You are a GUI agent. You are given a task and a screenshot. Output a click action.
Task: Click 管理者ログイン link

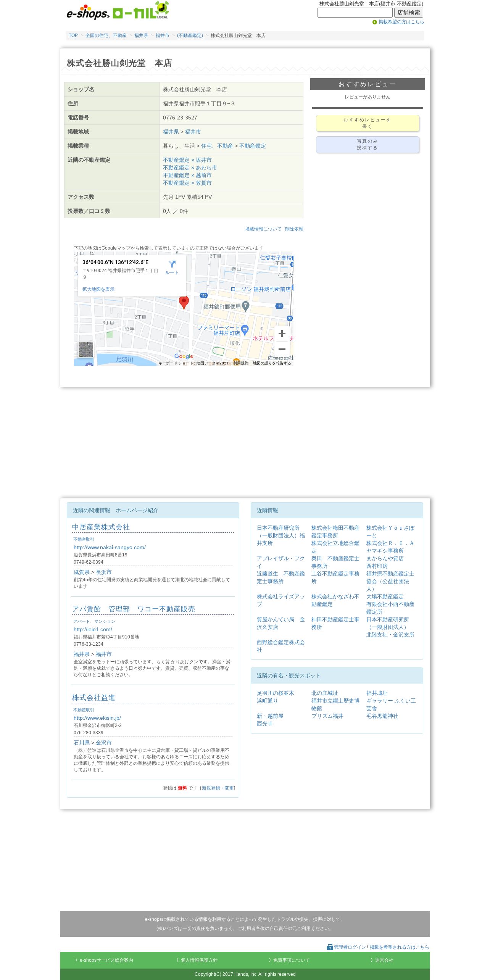[x=350, y=947]
